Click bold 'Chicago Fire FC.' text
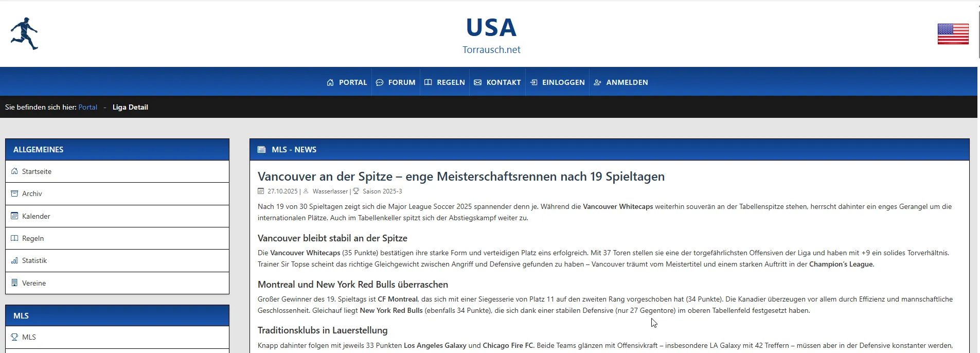The image size is (980, 353). pyautogui.click(x=509, y=345)
